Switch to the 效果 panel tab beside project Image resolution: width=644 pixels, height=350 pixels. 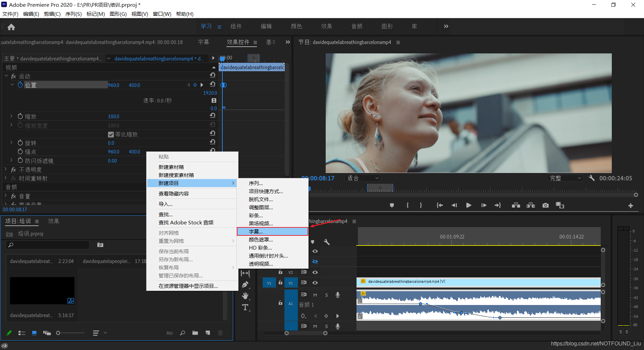[x=53, y=221]
